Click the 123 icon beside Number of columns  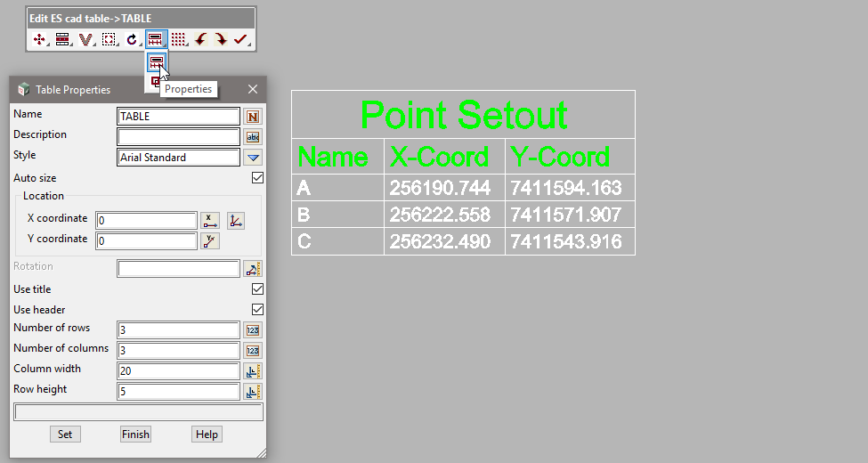pos(253,351)
